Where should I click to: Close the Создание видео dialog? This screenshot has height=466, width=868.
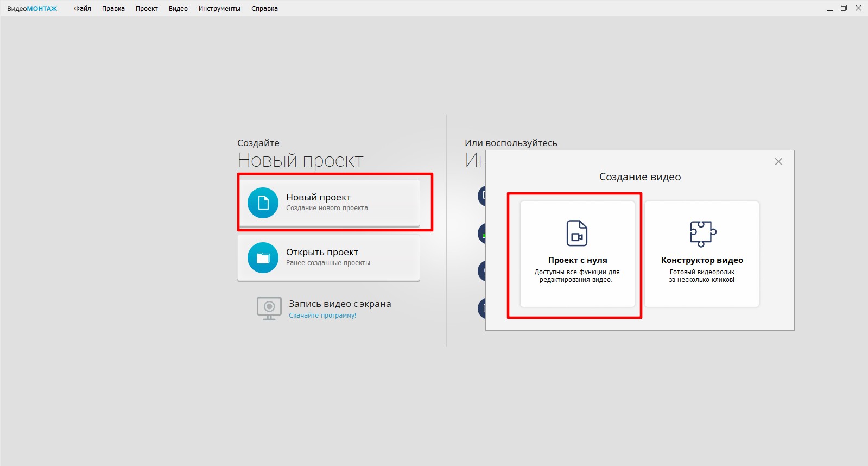(x=778, y=162)
